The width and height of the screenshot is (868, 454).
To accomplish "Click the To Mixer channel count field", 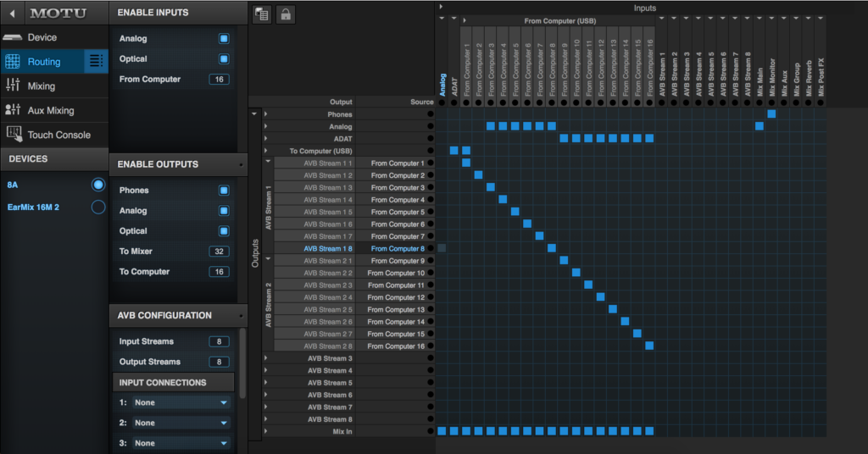I will [x=219, y=252].
